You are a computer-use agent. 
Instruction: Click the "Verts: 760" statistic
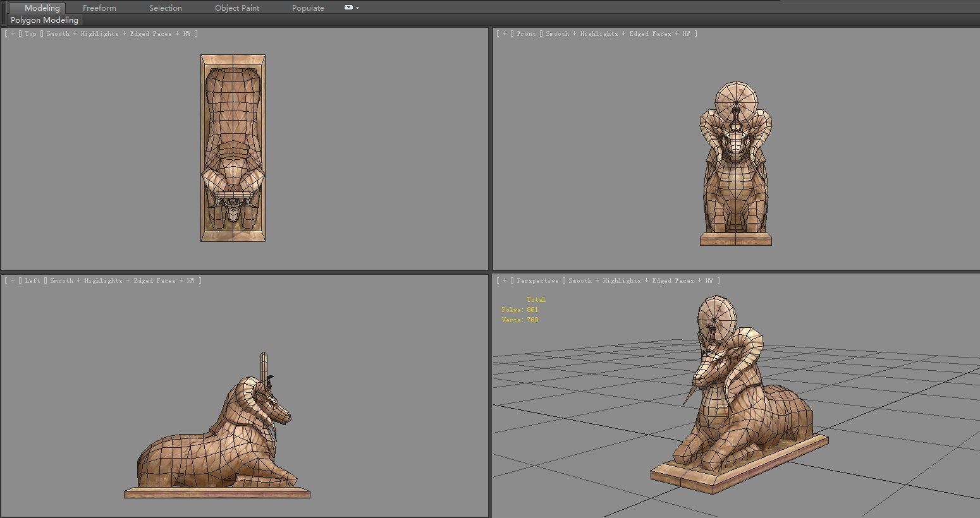(x=520, y=320)
